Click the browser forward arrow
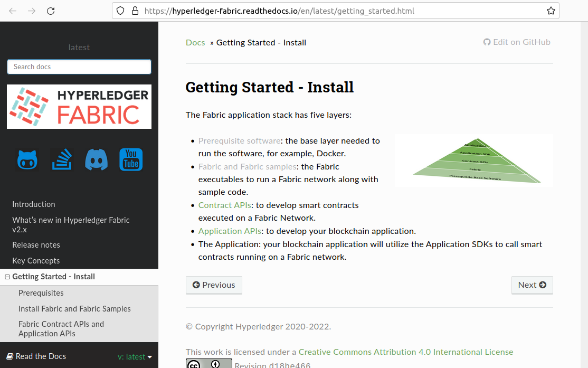Viewport: 588px width, 368px height. [32, 11]
